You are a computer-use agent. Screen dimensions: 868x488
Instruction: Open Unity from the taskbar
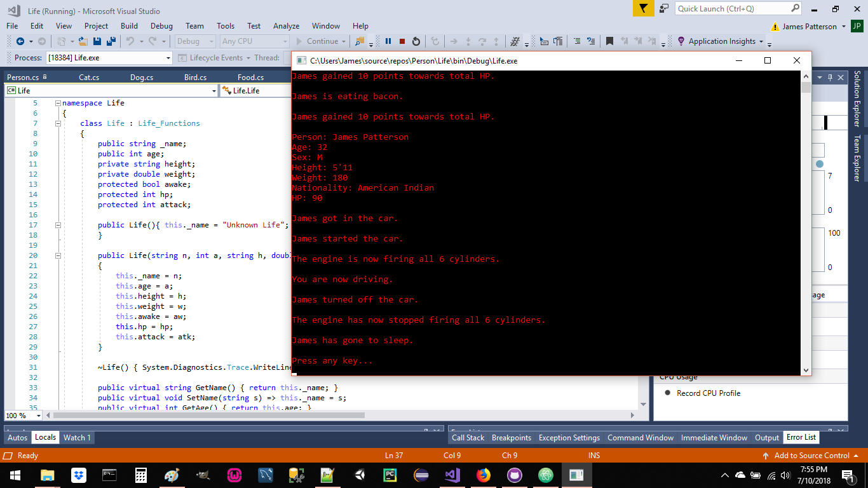click(359, 475)
